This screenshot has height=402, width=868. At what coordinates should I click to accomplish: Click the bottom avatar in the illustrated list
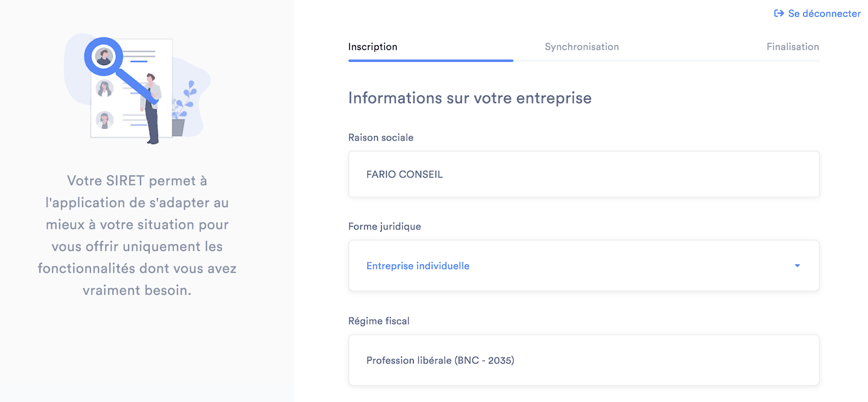pos(105,120)
